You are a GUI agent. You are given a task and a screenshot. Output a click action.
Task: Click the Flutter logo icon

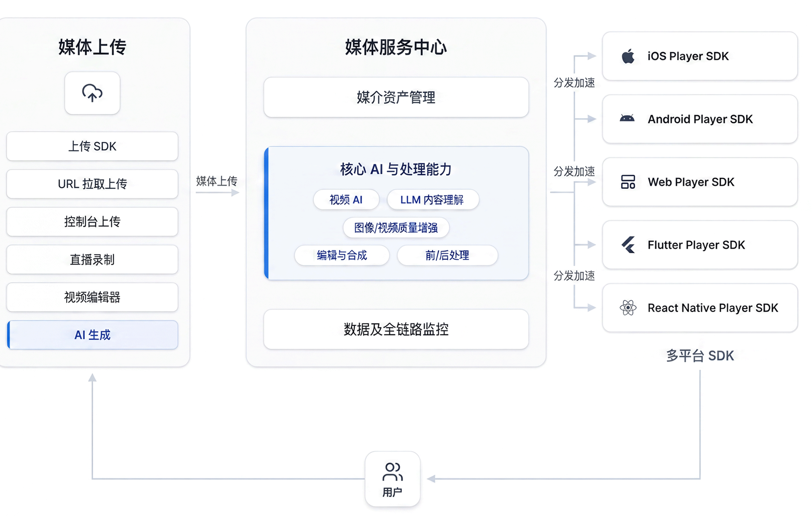pyautogui.click(x=628, y=244)
